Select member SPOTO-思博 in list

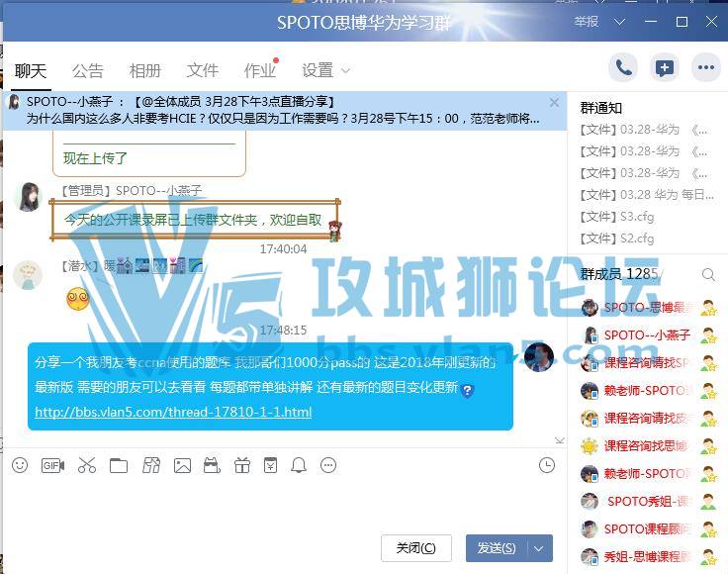click(649, 308)
